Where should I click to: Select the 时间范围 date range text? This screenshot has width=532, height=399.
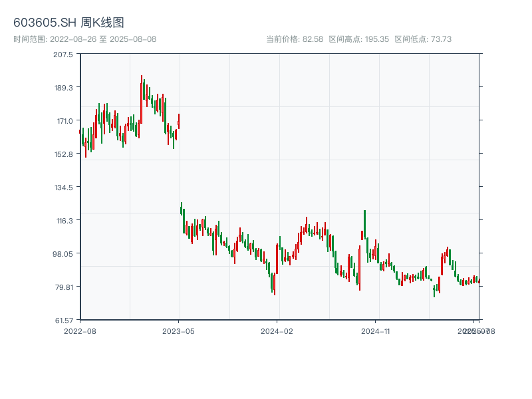(84, 39)
